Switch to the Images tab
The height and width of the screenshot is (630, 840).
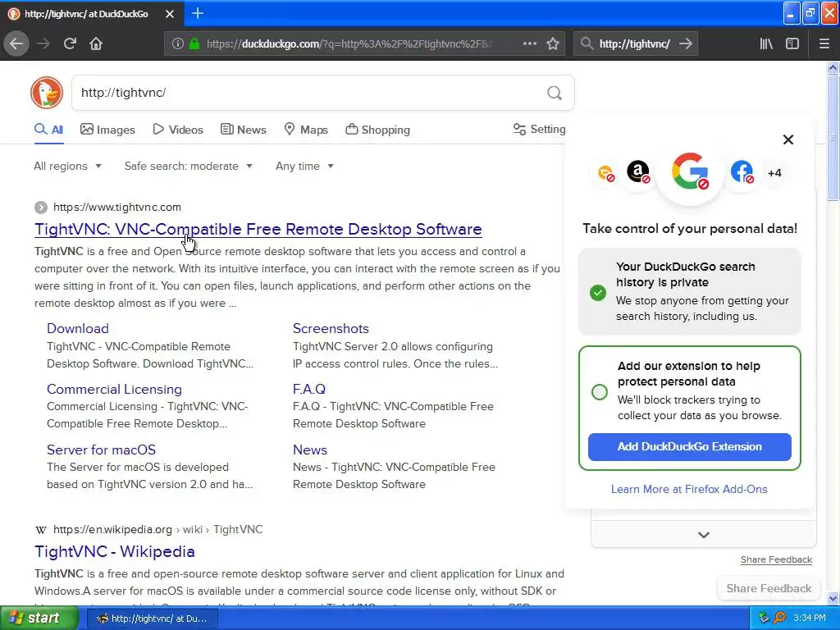107,130
